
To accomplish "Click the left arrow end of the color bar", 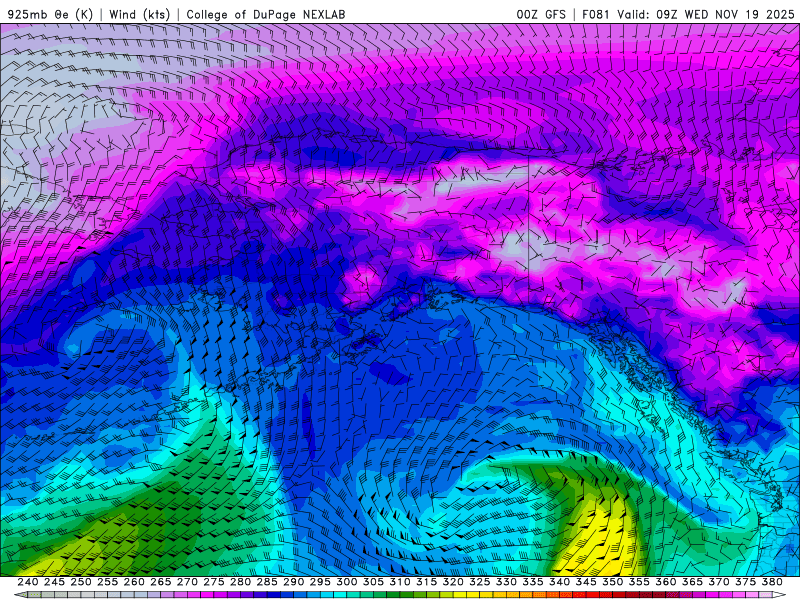I will pos(21,595).
